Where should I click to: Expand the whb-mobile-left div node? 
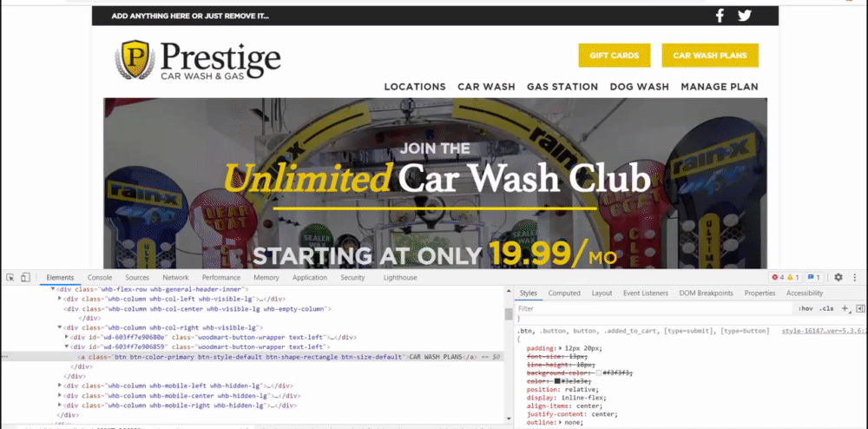tap(61, 386)
